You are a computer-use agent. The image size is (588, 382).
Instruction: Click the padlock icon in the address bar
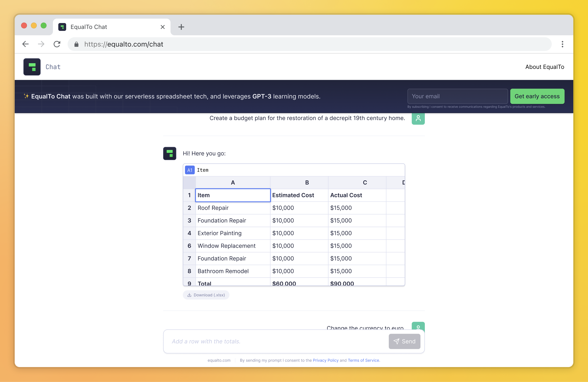coord(76,44)
